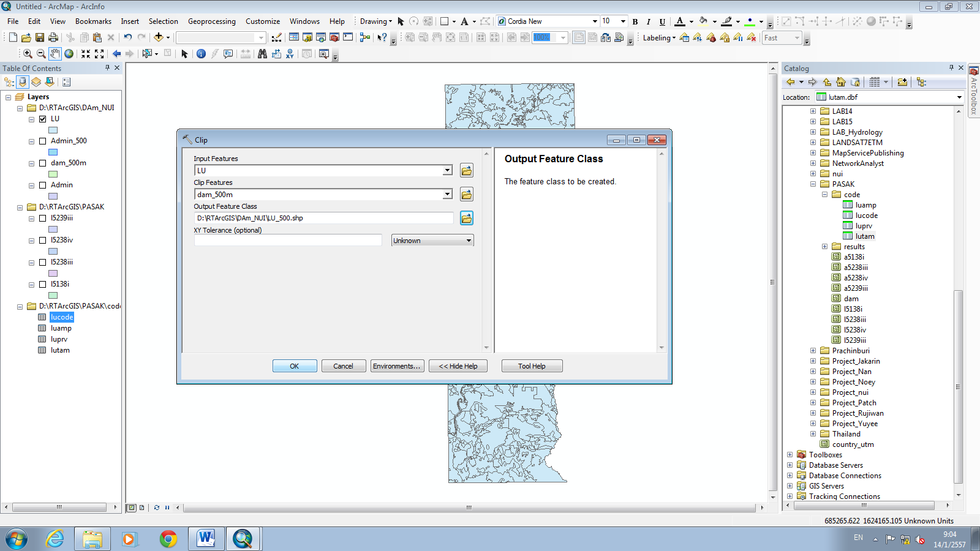
Task: Select the Go To XY tool
Action: pyautogui.click(x=290, y=54)
